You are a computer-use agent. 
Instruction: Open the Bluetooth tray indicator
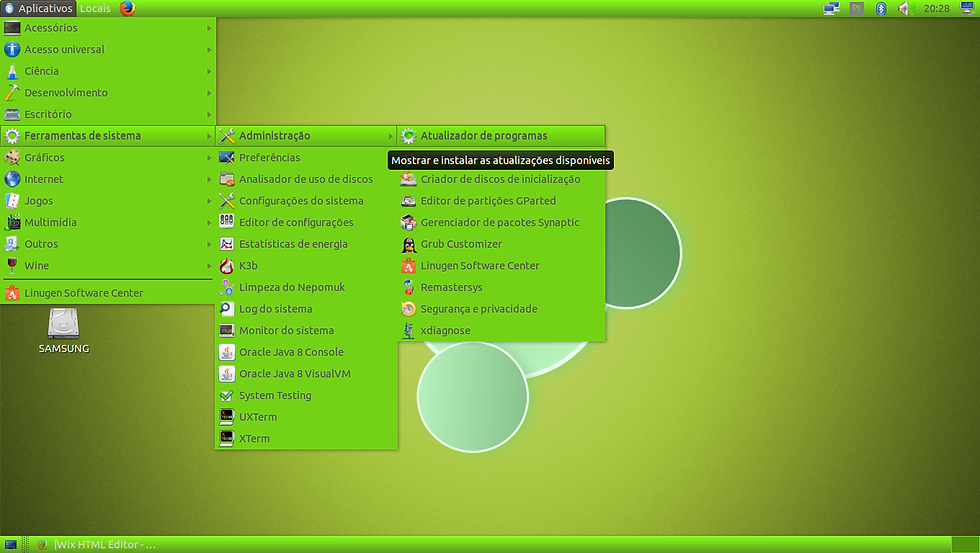pyautogui.click(x=881, y=8)
